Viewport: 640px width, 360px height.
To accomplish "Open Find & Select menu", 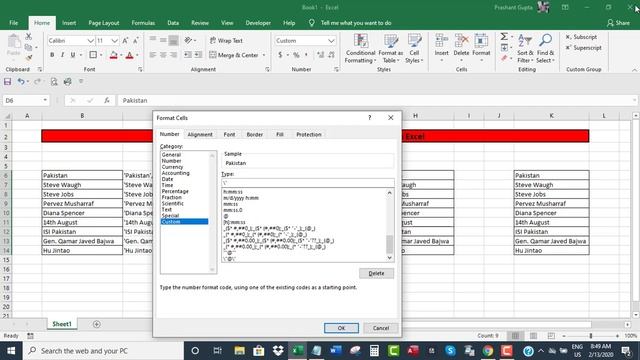I will point(545,49).
